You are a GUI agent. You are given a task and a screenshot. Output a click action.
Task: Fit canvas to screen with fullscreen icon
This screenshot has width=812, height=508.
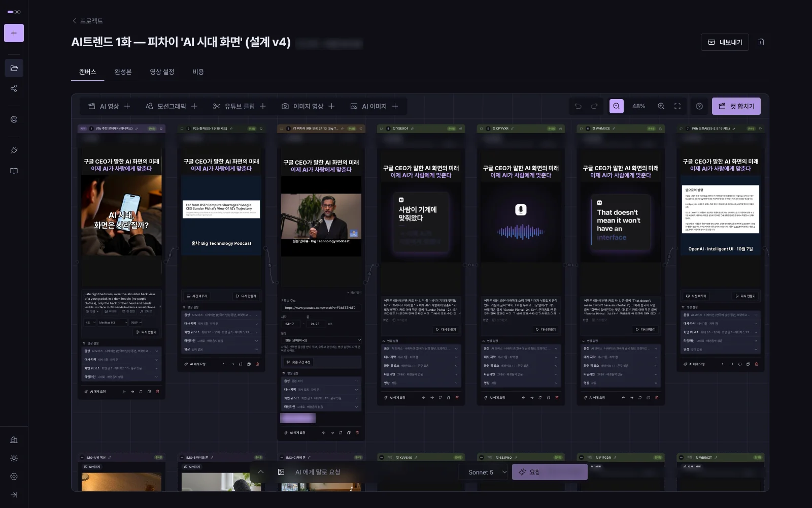tap(678, 106)
